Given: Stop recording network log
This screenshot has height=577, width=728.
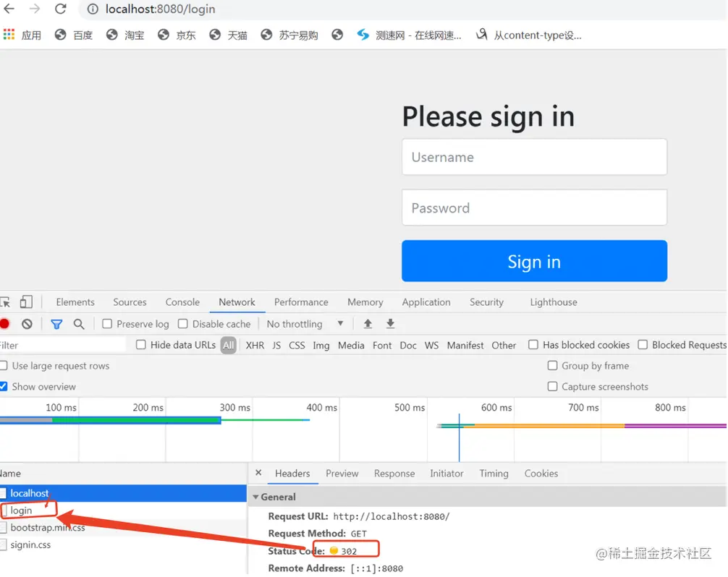Looking at the screenshot, I should (4, 324).
